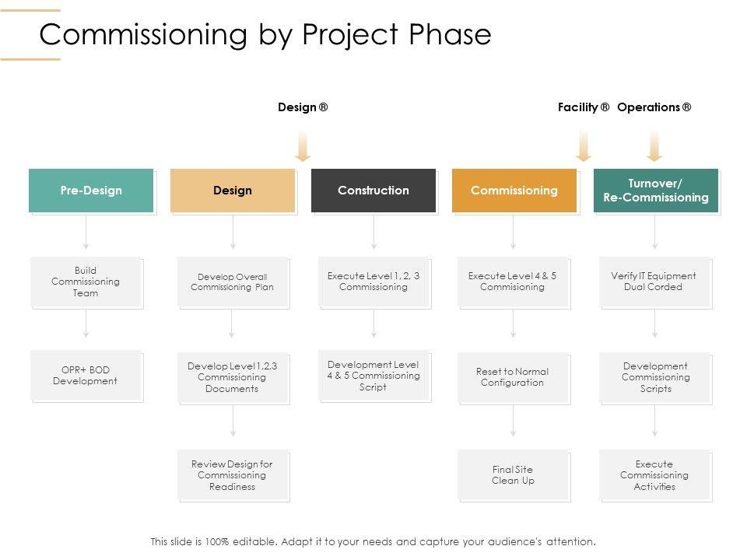
Task: Select the Build Commissioning Team box
Action: pyautogui.click(x=86, y=282)
